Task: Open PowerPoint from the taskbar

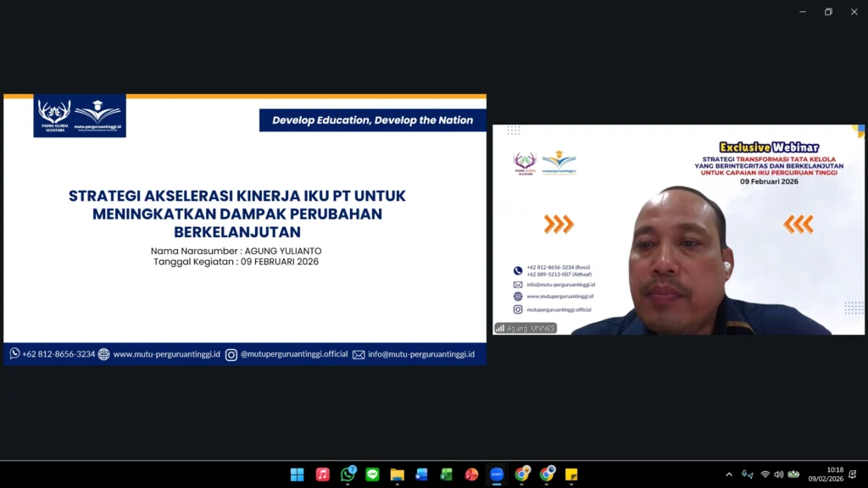Action: [471, 474]
